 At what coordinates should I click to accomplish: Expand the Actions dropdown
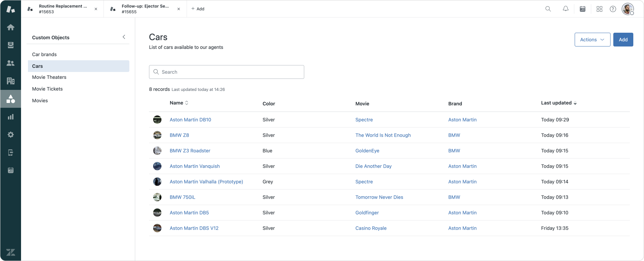click(592, 40)
